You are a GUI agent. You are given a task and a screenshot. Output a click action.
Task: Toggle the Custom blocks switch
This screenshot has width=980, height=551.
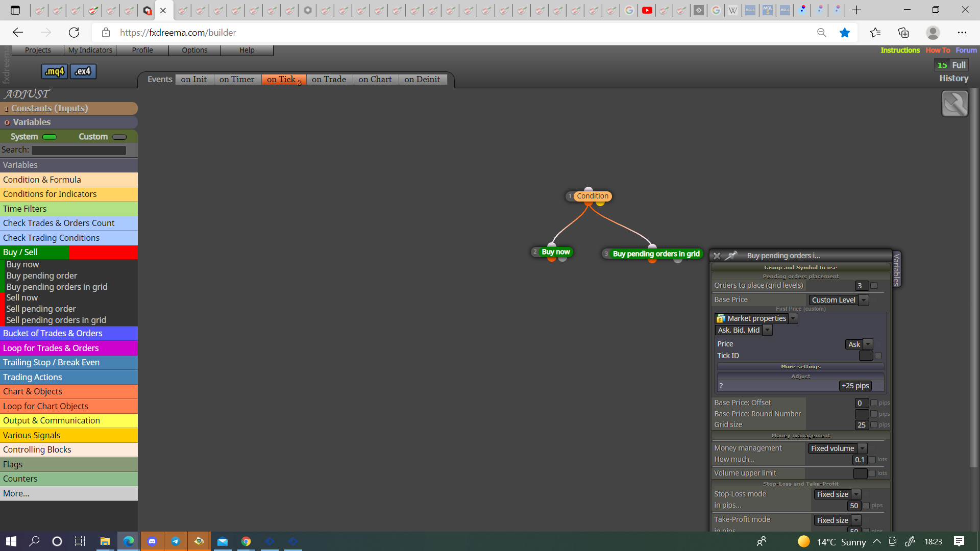point(119,137)
